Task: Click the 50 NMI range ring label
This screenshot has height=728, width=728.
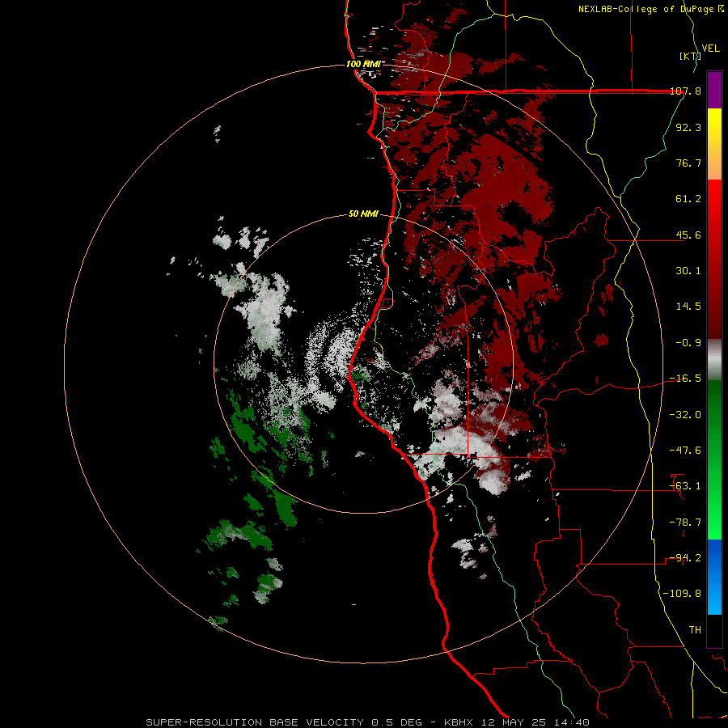Action: (x=363, y=214)
